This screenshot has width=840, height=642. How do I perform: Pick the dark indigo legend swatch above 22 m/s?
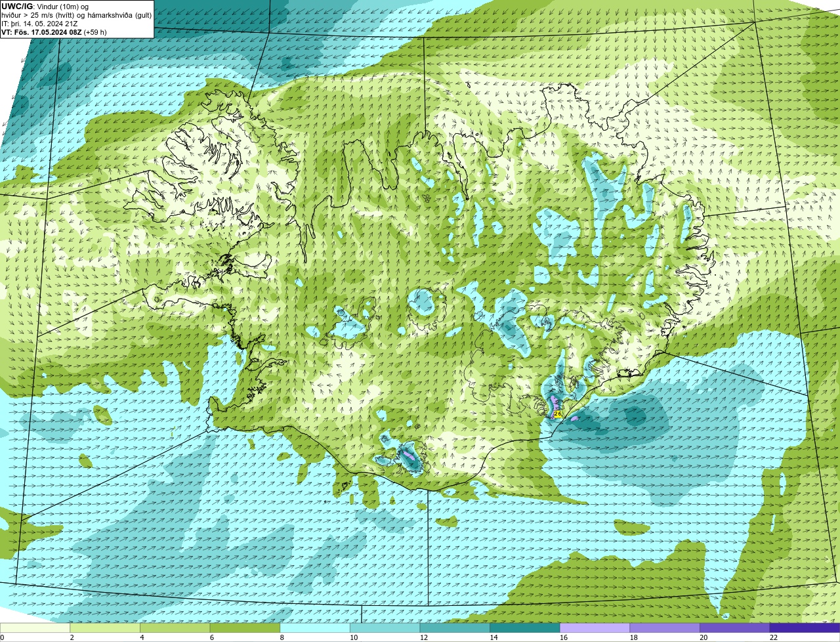(x=805, y=628)
